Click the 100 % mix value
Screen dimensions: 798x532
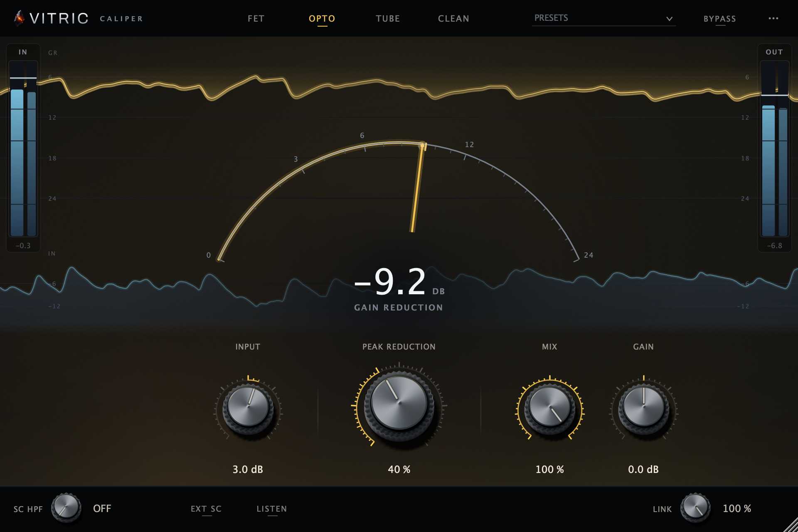pyautogui.click(x=549, y=469)
